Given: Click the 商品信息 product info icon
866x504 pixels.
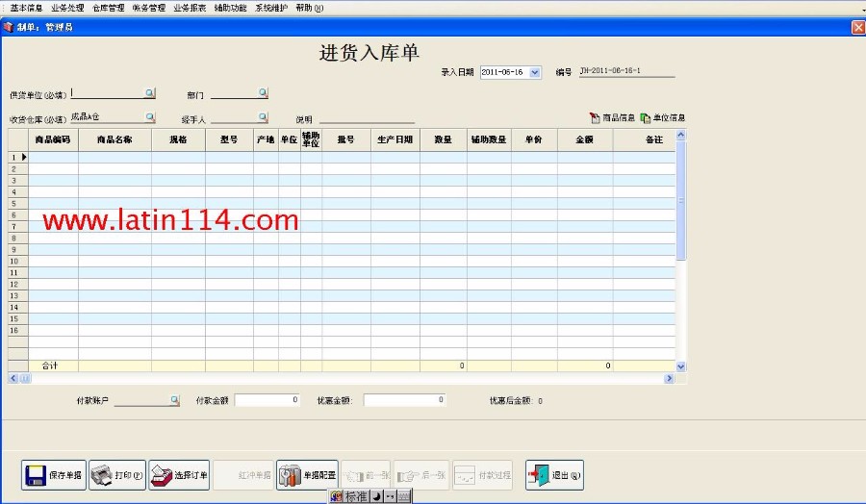Looking at the screenshot, I should [x=595, y=117].
